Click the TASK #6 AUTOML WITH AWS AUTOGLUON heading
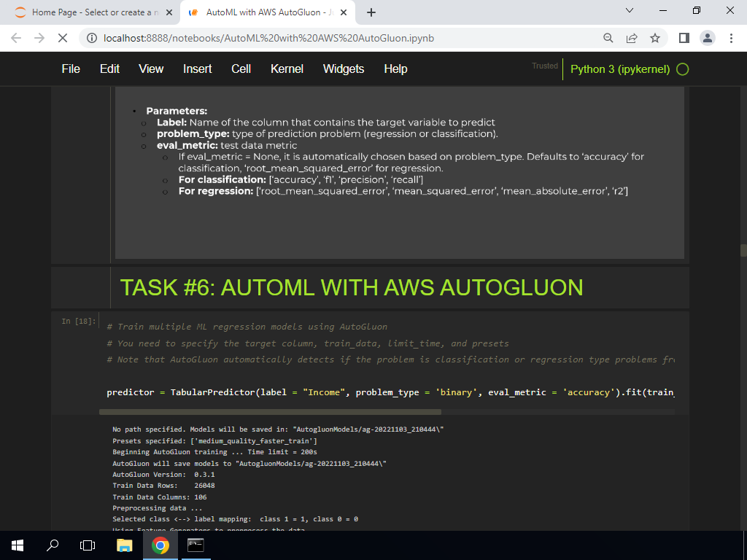 [352, 287]
